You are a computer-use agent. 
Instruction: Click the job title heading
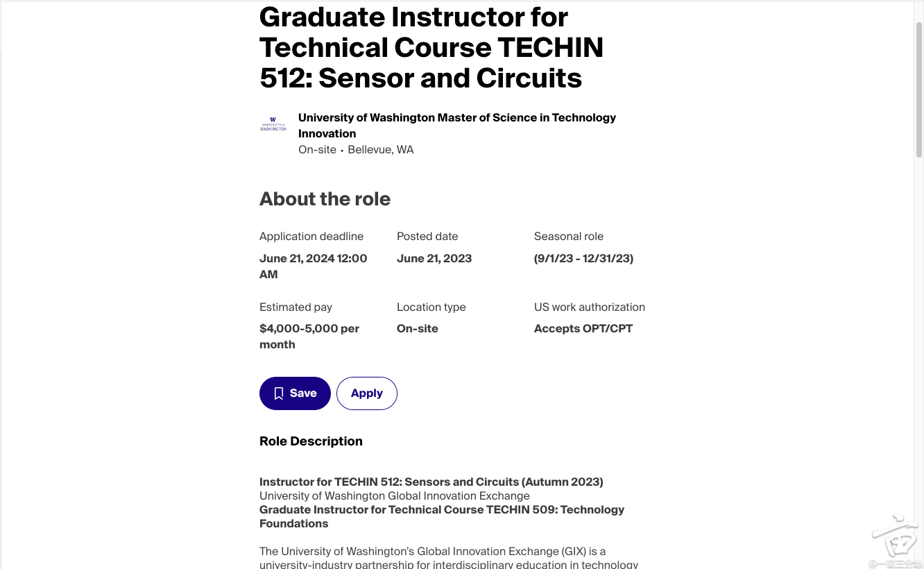pyautogui.click(x=431, y=47)
